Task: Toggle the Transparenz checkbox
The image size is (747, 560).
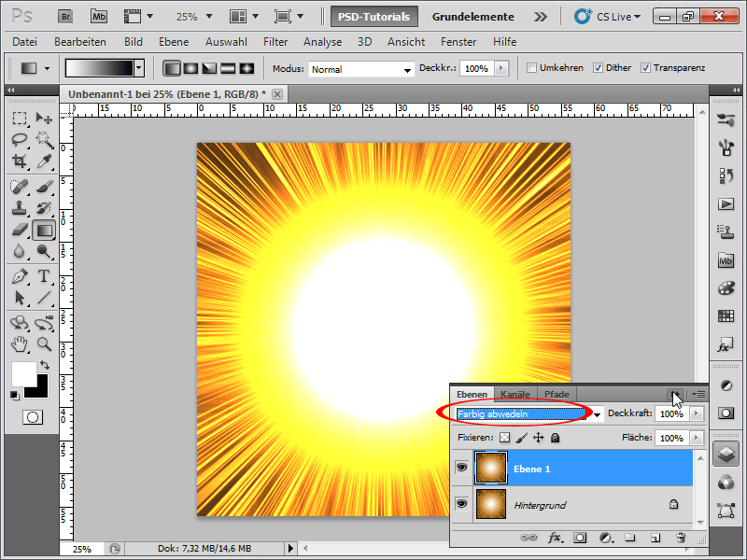Action: [x=645, y=67]
